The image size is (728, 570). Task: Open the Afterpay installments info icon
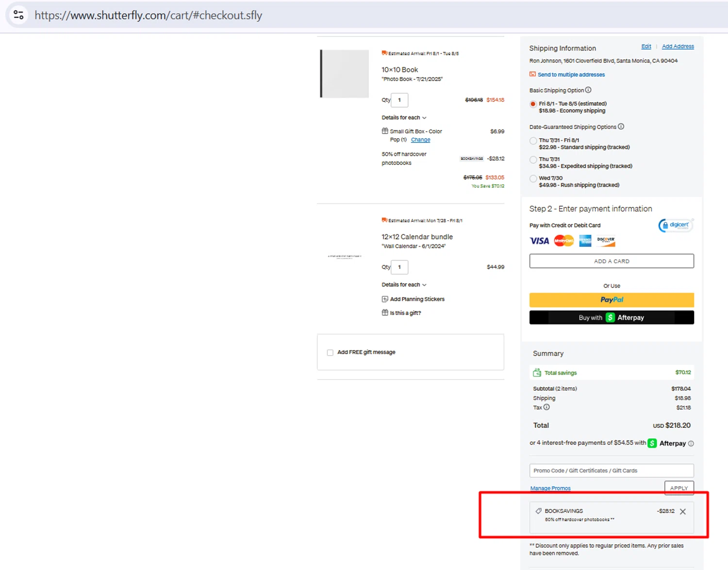(x=691, y=443)
